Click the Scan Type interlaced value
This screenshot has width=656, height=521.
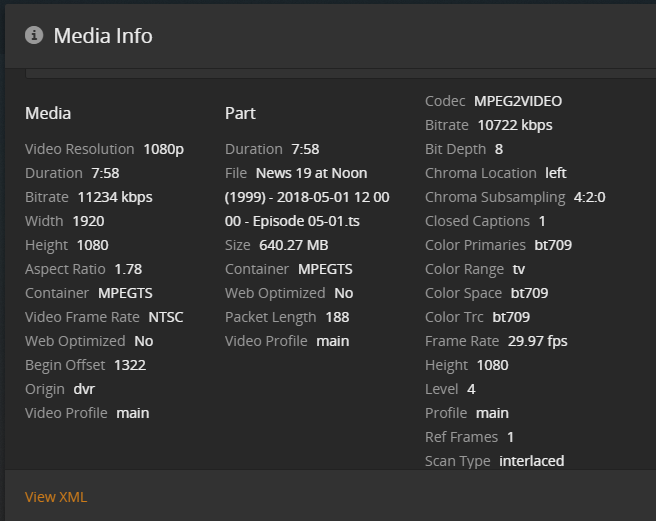coord(531,461)
